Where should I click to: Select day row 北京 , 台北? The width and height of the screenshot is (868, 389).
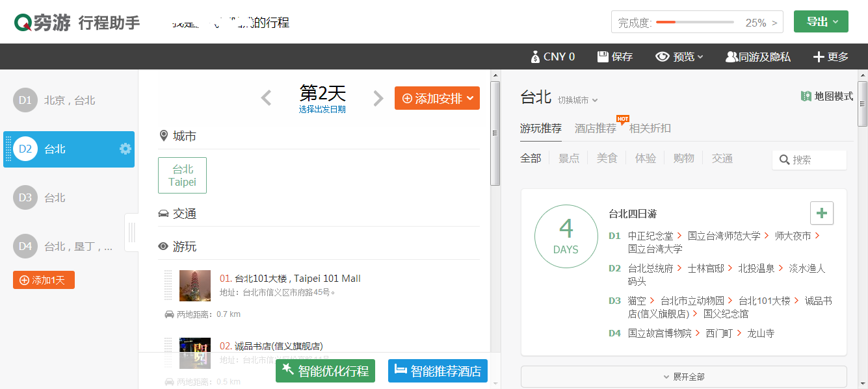pos(69,100)
